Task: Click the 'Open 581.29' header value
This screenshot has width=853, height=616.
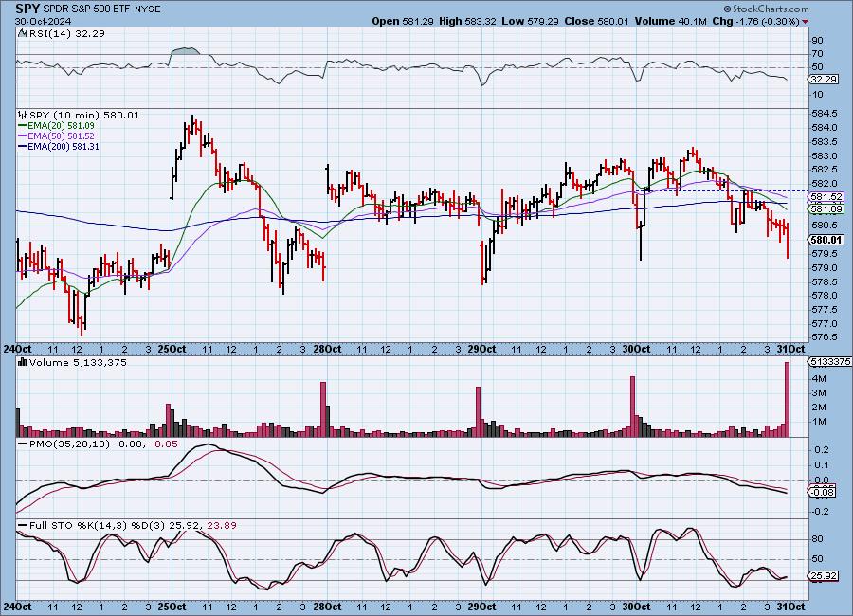Action: point(403,21)
